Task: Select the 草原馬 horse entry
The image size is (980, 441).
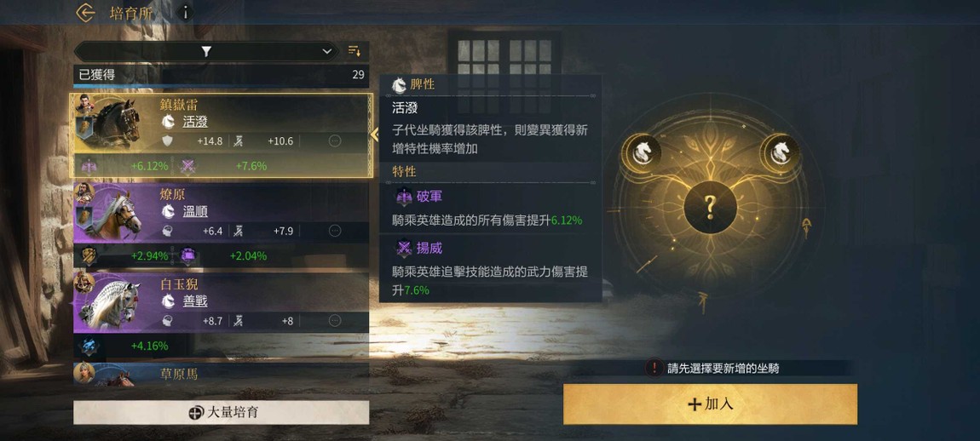Action: pos(222,374)
